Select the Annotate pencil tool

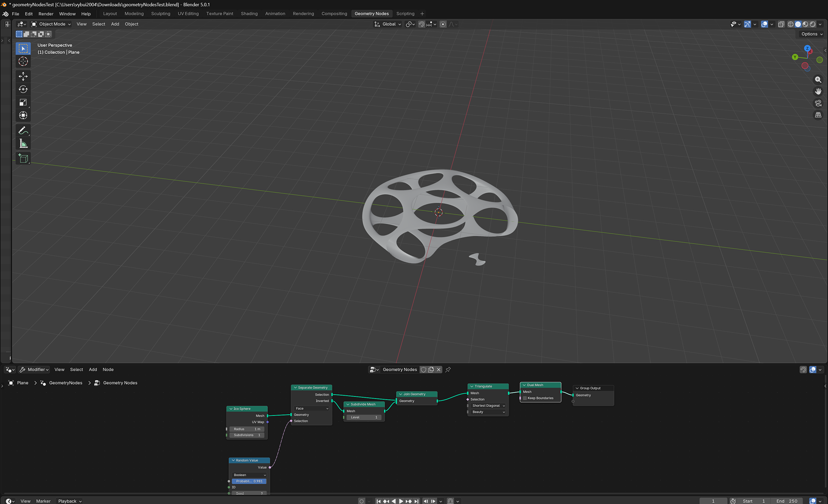coord(23,130)
